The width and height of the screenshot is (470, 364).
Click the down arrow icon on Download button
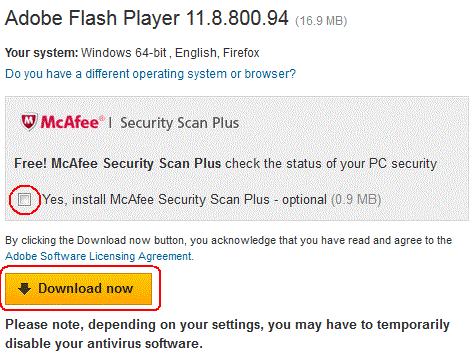point(24,289)
